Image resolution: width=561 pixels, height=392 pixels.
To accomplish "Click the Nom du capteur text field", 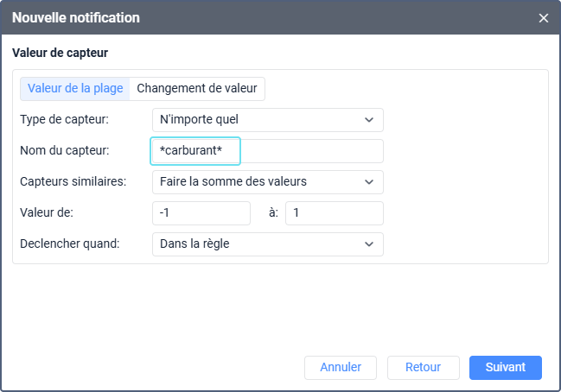I will (267, 151).
